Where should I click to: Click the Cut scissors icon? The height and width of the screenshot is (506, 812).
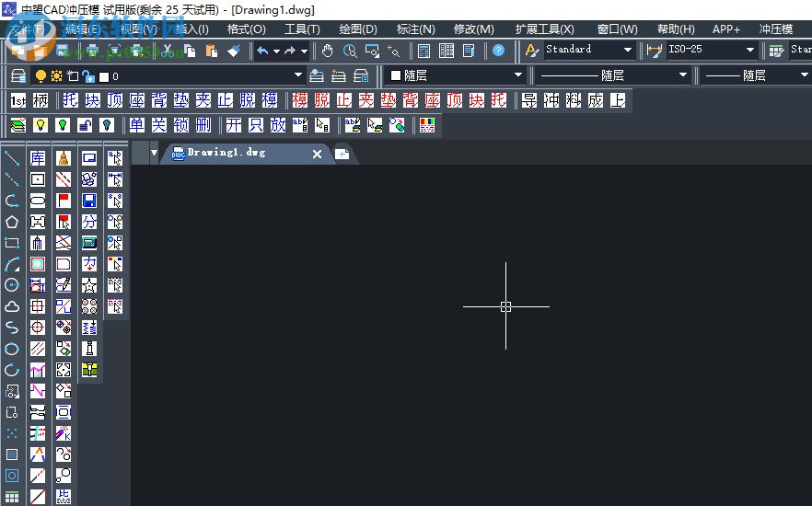click(x=167, y=51)
